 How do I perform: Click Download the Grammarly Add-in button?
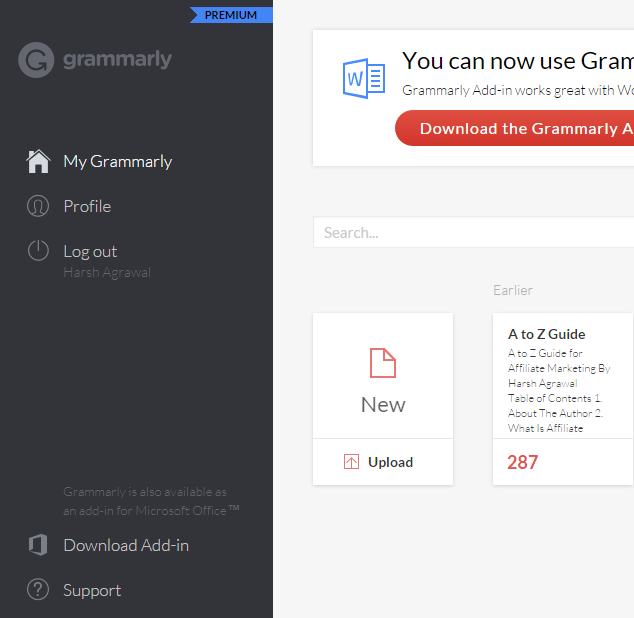pyautogui.click(x=514, y=128)
